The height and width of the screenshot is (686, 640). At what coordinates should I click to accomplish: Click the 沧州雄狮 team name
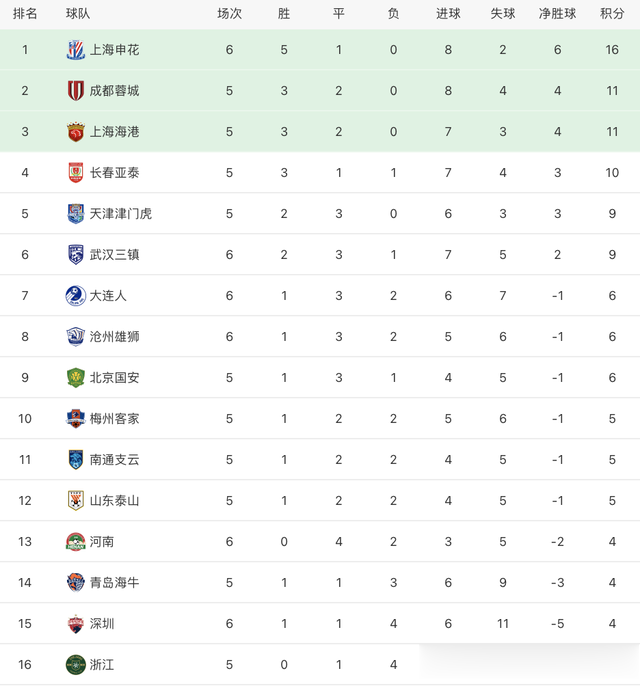115,336
